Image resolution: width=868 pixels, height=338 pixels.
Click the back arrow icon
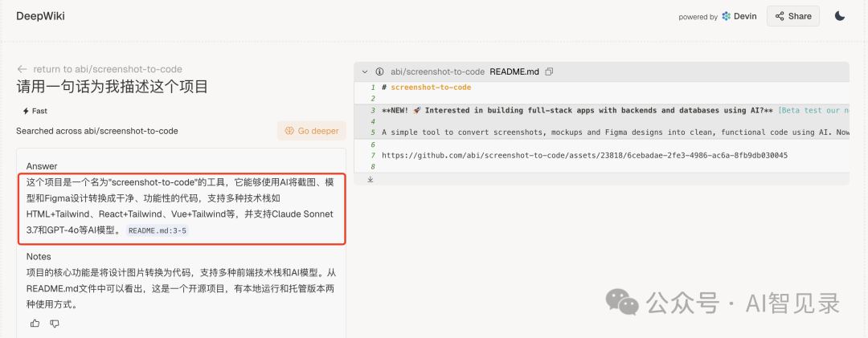(x=23, y=69)
